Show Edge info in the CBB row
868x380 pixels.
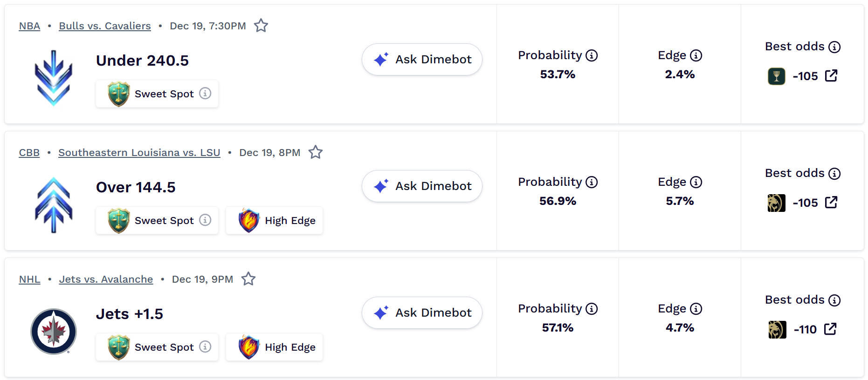coord(696,183)
